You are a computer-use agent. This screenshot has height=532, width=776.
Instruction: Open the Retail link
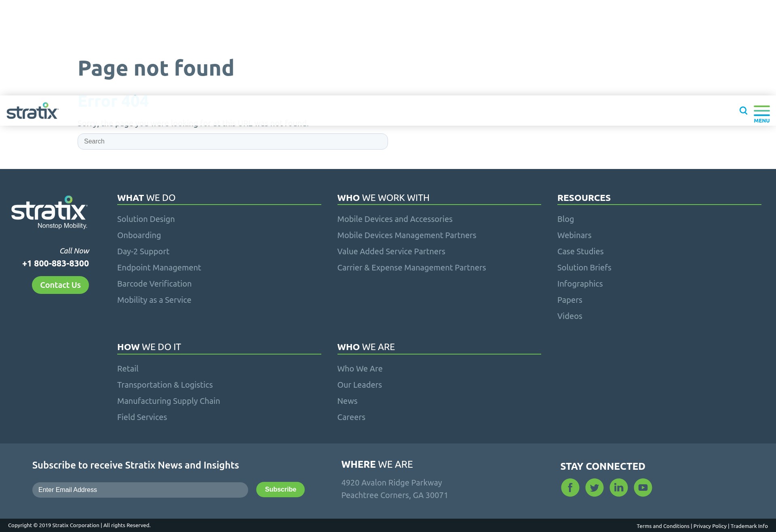[x=128, y=369]
